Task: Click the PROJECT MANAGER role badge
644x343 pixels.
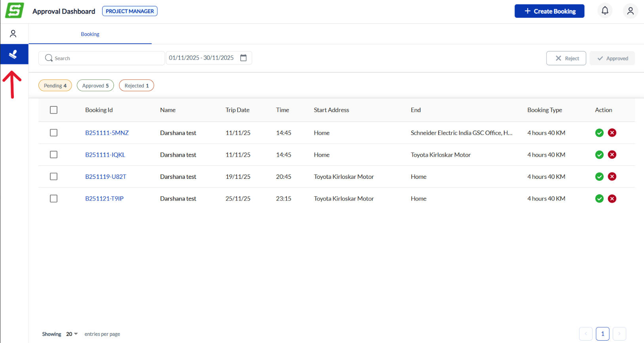Action: click(130, 11)
